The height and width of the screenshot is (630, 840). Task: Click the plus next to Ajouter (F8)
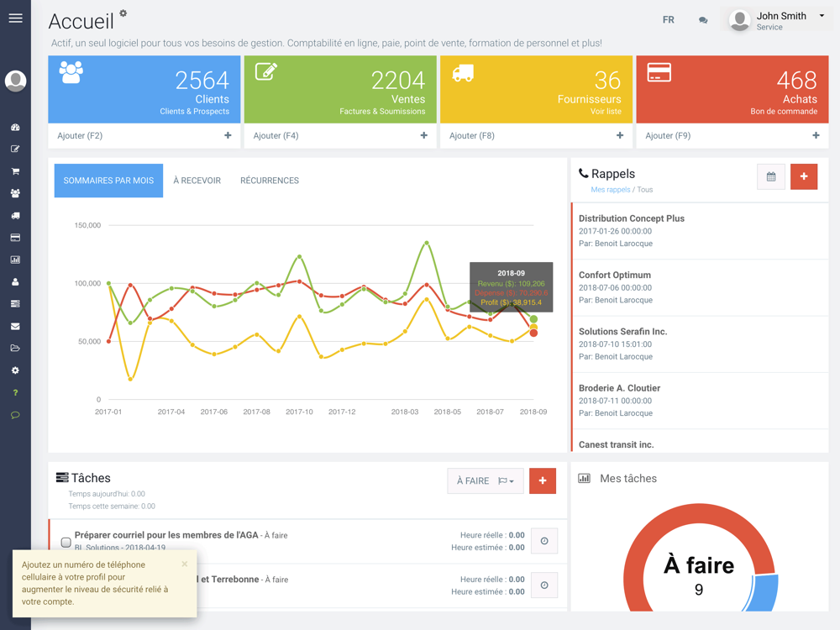point(620,135)
